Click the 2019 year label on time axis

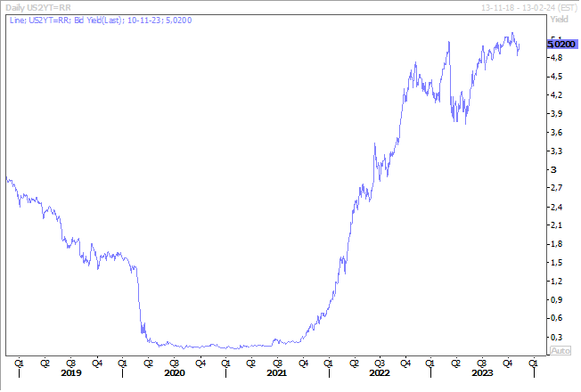[71, 372]
